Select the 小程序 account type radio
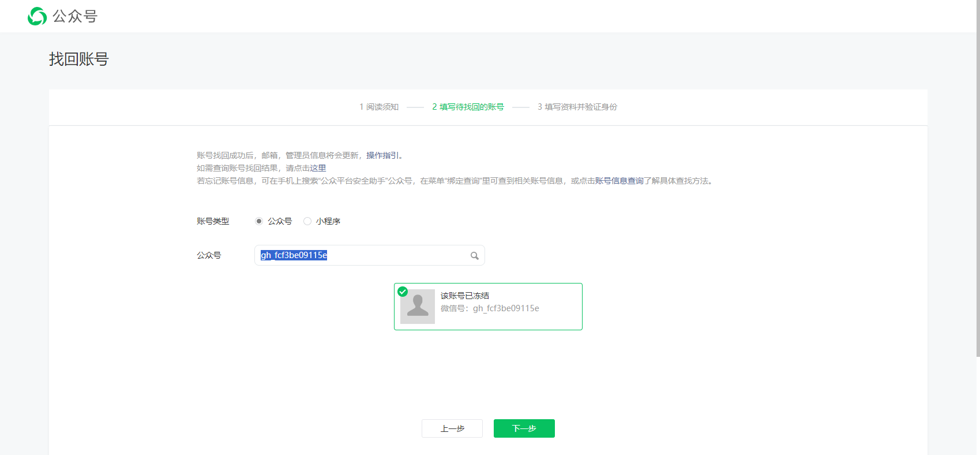Viewport: 980px width, 455px height. point(307,221)
